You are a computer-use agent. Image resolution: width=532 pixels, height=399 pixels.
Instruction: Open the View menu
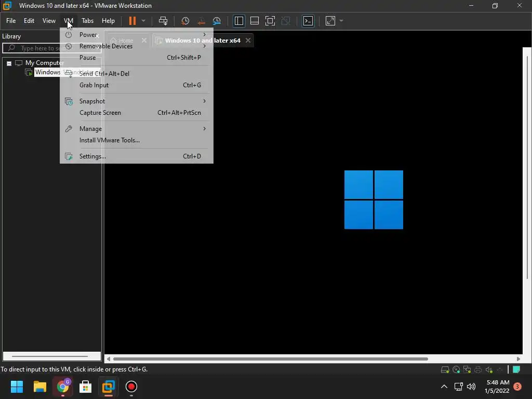pos(49,21)
